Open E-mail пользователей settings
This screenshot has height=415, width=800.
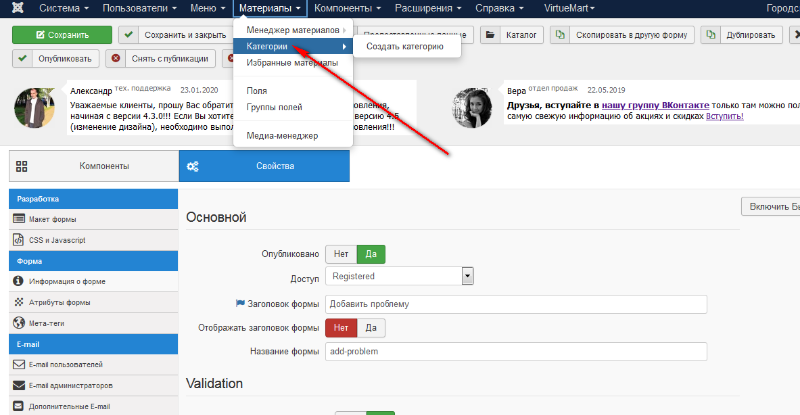point(65,364)
